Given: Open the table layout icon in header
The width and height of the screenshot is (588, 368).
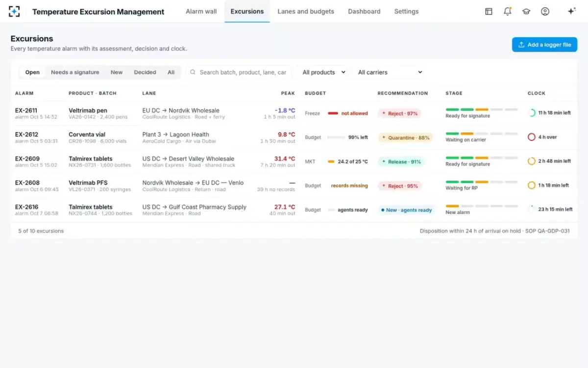Looking at the screenshot, I should [x=489, y=11].
